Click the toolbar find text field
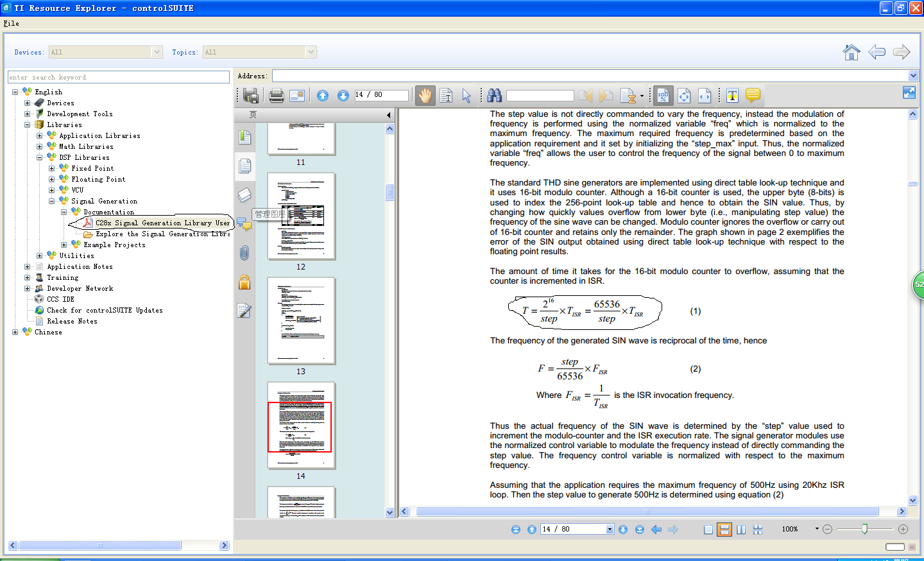Image resolution: width=924 pixels, height=561 pixels. pyautogui.click(x=540, y=96)
